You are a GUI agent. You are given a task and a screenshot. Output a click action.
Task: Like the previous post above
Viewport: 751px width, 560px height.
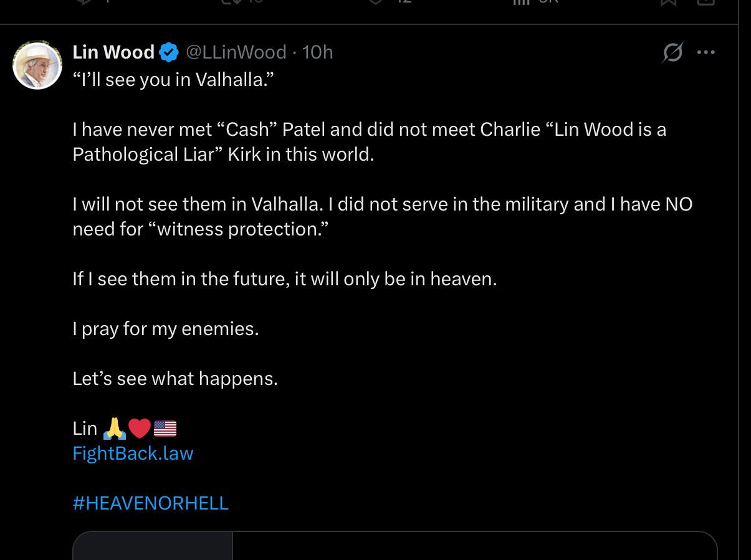376,2
